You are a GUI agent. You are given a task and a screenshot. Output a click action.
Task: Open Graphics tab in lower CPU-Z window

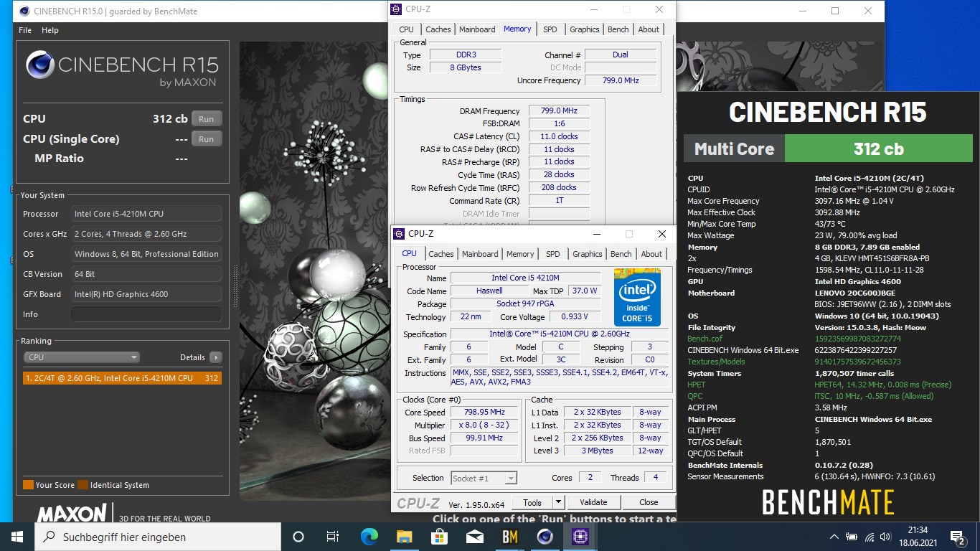[x=588, y=254]
